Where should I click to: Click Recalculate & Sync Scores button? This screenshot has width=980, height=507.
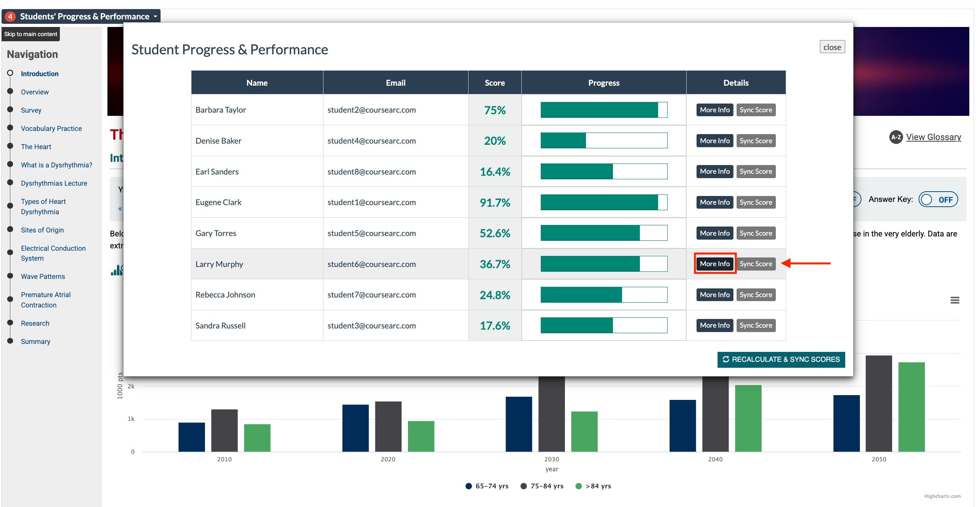781,359
